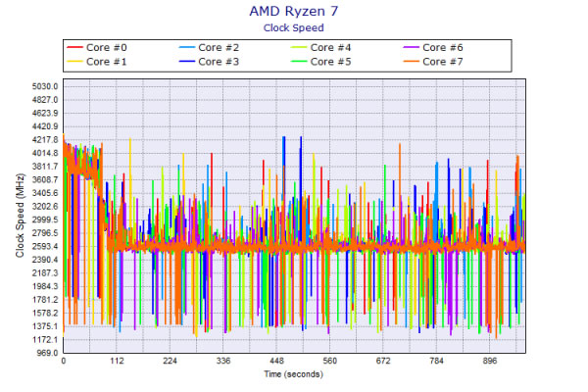Click the 1781.2 y-axis value

45,300
